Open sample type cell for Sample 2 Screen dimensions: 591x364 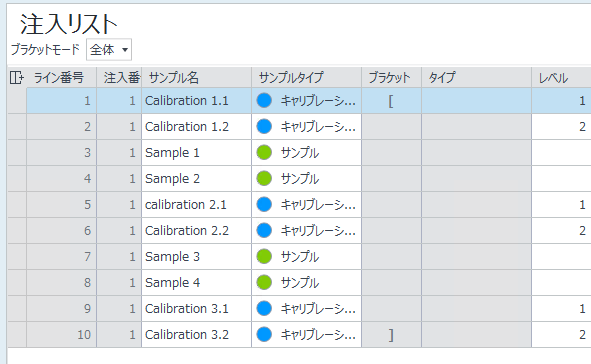[306, 179]
